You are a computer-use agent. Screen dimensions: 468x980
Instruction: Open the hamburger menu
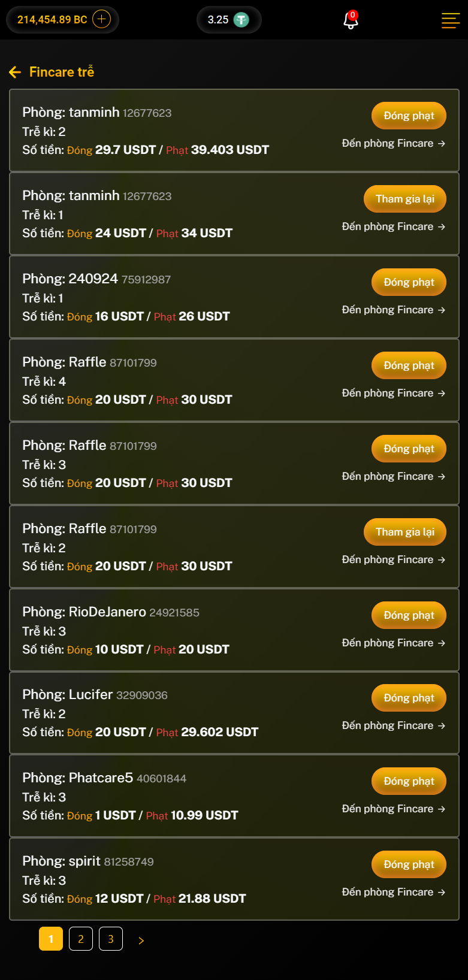[451, 20]
